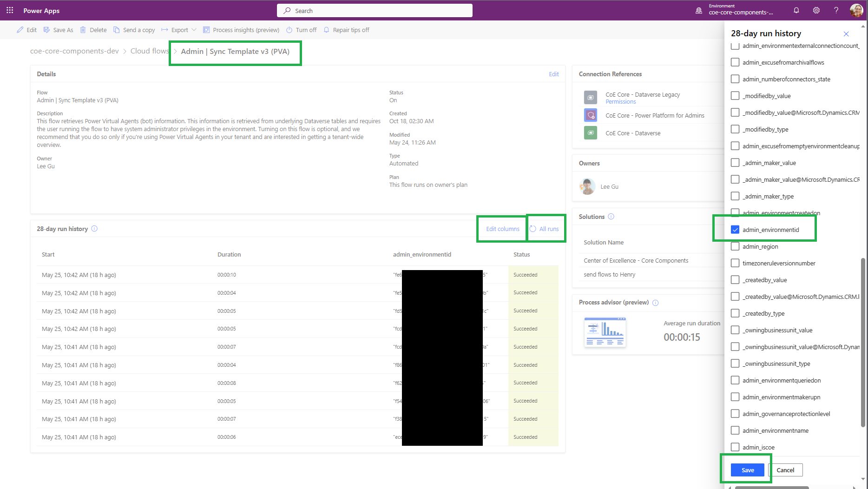Turn off the flow using stopwatch icon

pyautogui.click(x=290, y=29)
